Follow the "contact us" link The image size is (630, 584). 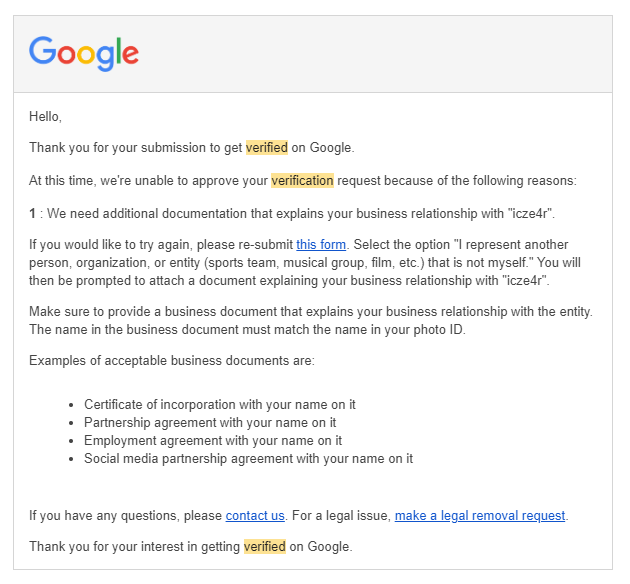pos(255,515)
